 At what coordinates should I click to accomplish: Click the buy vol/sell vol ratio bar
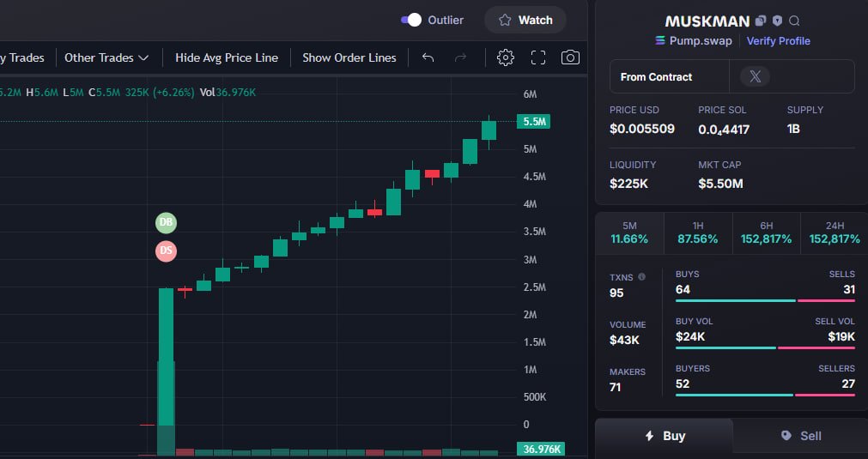765,347
